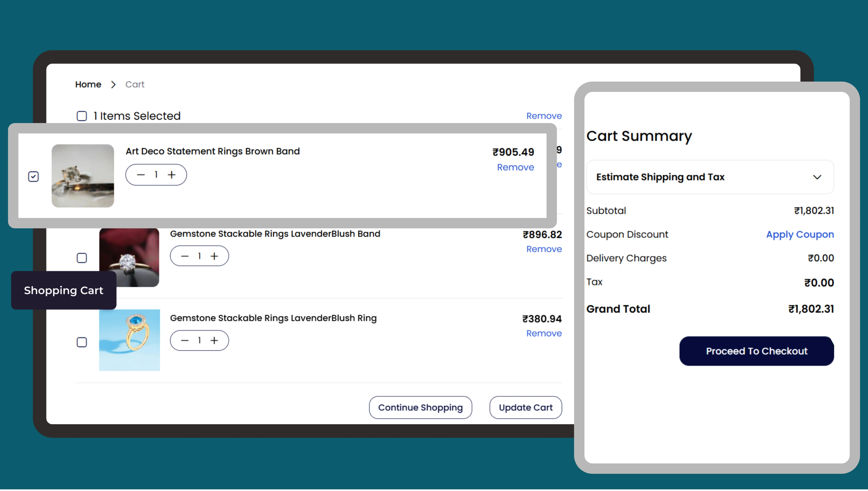Go to Home breadcrumb

point(88,84)
